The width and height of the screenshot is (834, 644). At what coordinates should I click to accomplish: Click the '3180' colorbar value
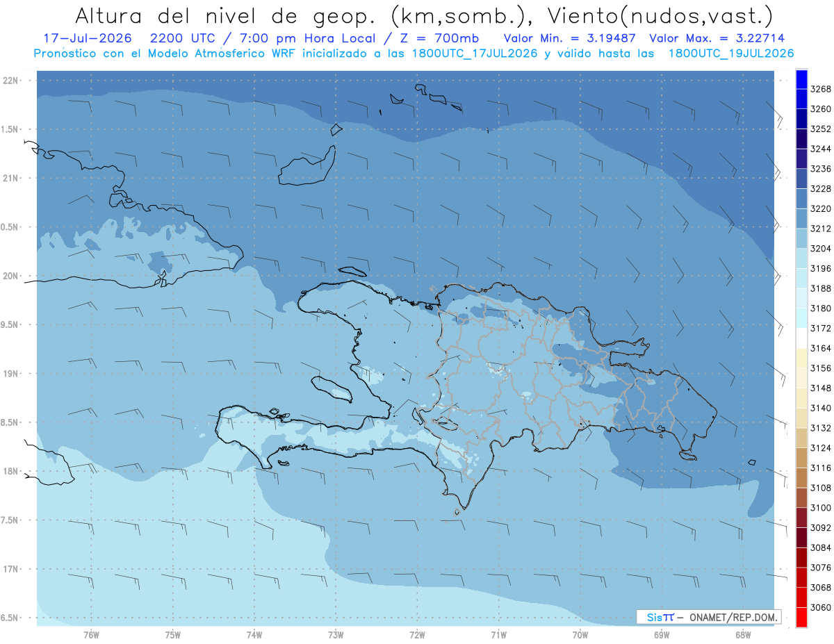[821, 308]
